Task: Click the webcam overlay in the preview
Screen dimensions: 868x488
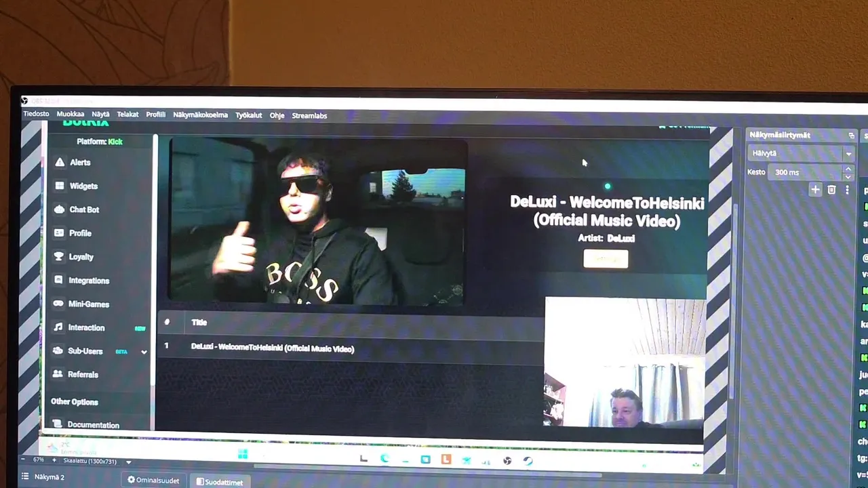Action: pyautogui.click(x=625, y=362)
